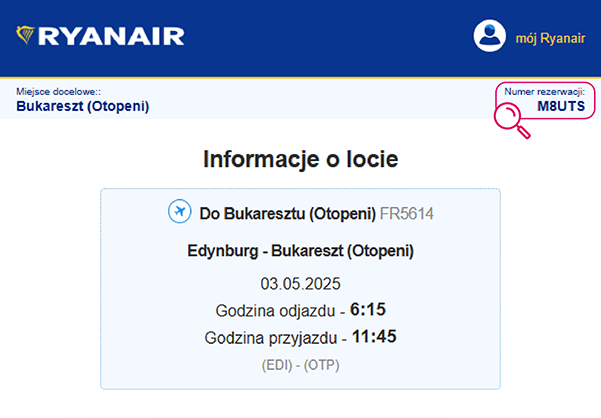Click the blue airplane circle icon
The height and width of the screenshot is (418, 601).
179,211
